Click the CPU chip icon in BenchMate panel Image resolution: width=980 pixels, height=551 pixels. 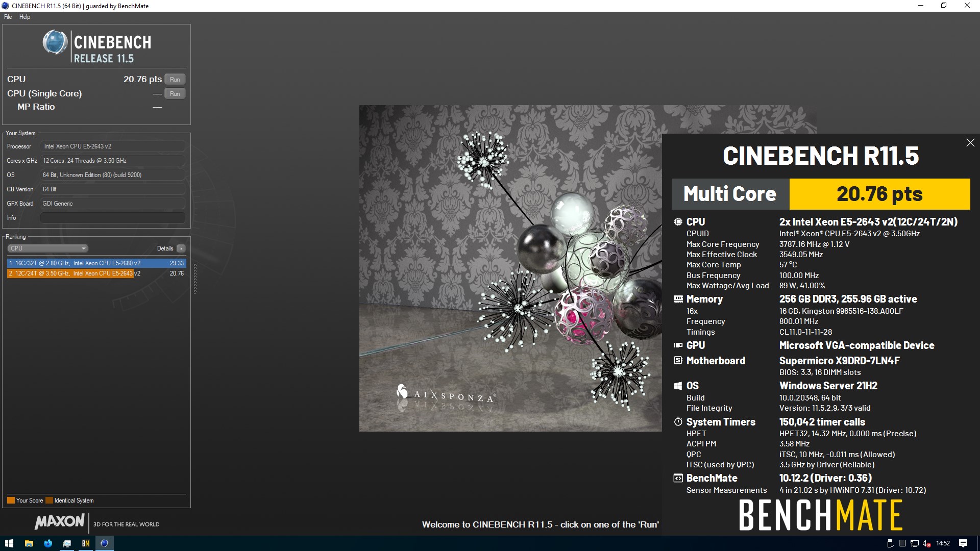tap(678, 222)
